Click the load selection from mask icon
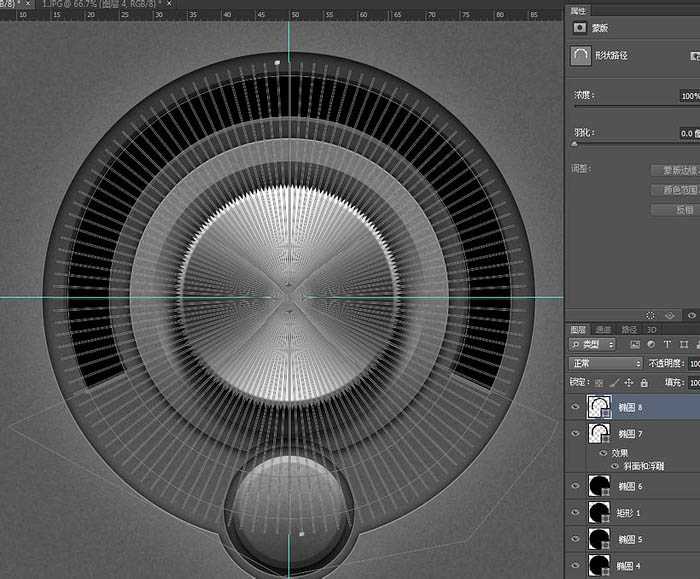 click(x=652, y=315)
